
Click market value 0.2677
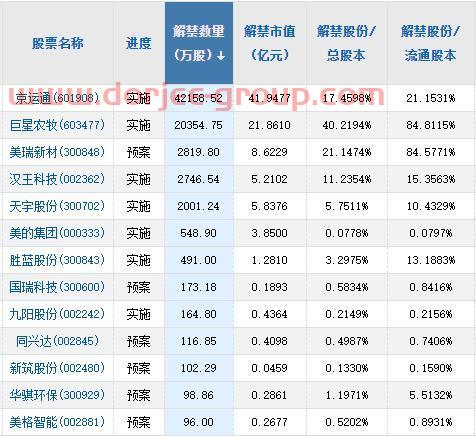click(269, 422)
